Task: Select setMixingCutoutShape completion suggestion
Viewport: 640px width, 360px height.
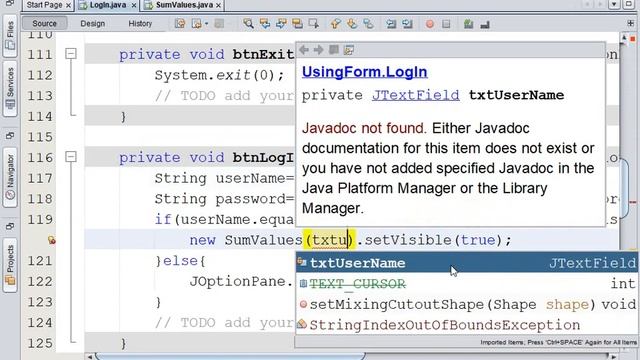Action: pyautogui.click(x=467, y=304)
